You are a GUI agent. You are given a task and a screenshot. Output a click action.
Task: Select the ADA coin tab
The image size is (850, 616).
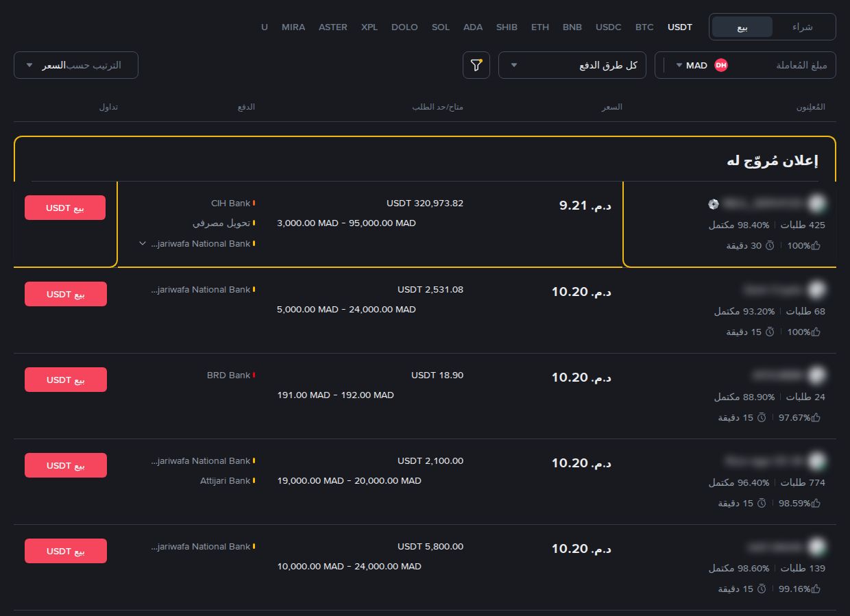[x=473, y=27]
